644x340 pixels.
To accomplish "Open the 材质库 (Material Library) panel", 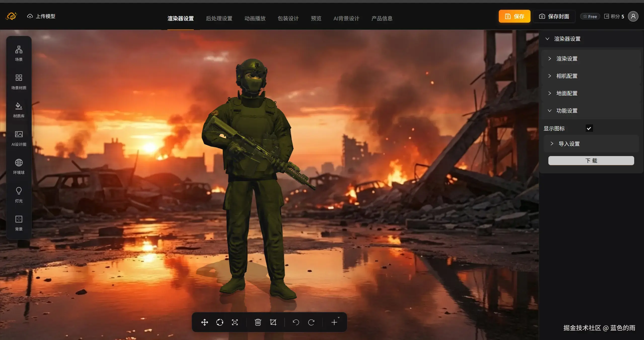I will [x=19, y=110].
